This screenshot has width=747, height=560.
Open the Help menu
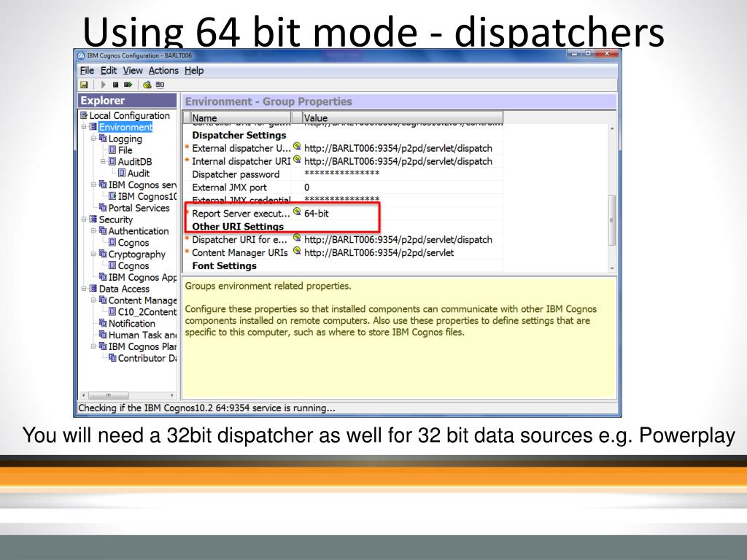pyautogui.click(x=194, y=71)
